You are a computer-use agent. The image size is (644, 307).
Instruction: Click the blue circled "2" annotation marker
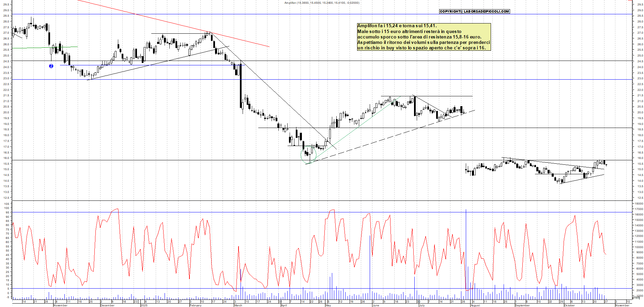[51, 66]
